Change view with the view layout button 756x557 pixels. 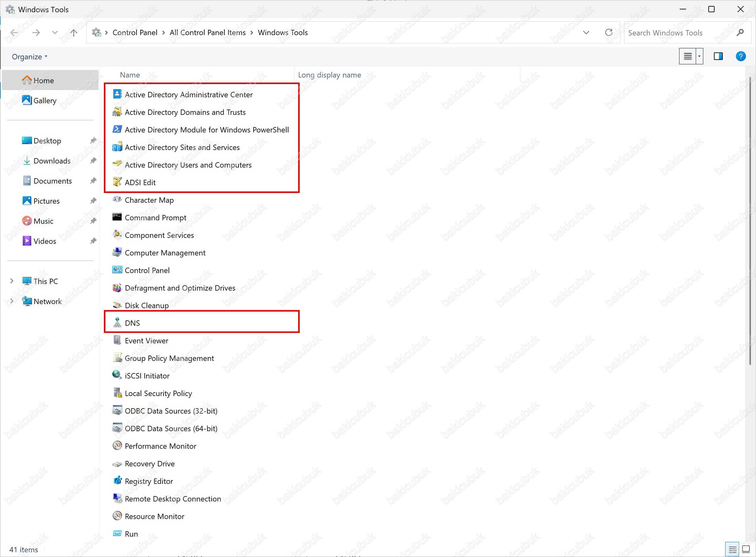point(688,56)
